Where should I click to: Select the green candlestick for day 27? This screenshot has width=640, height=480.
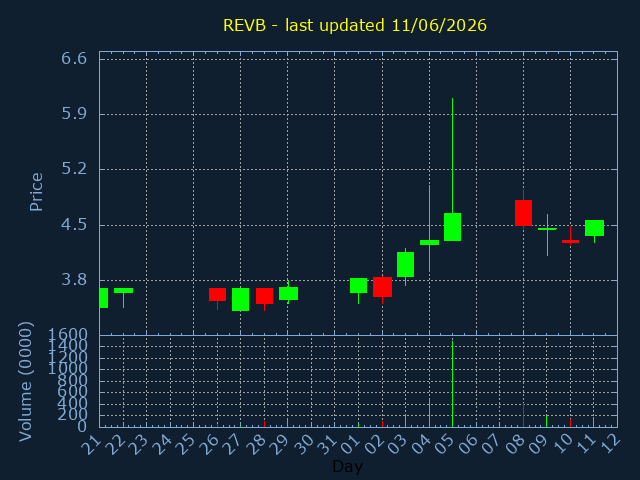tap(240, 300)
